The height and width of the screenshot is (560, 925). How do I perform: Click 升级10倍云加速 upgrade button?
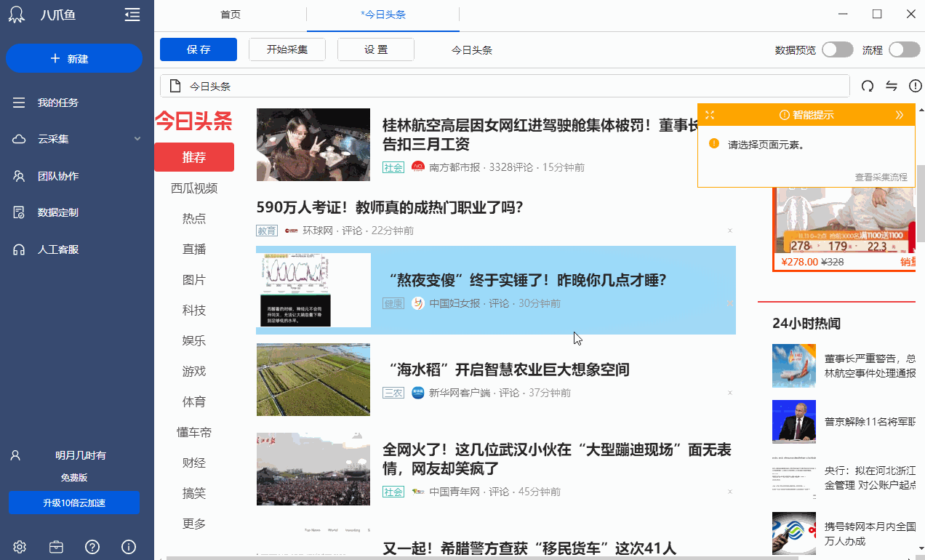point(74,503)
